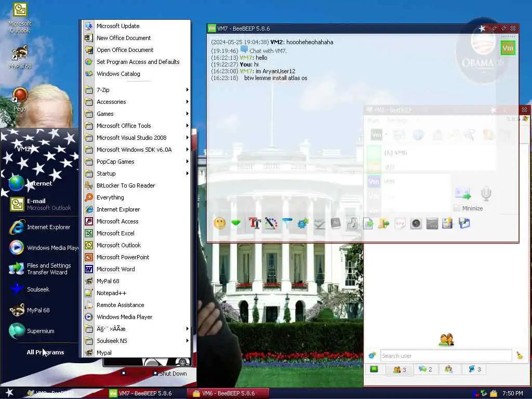This screenshot has height=399, width=532.
Task: Switch to the chats tab showing 2
Action: coord(425,369)
